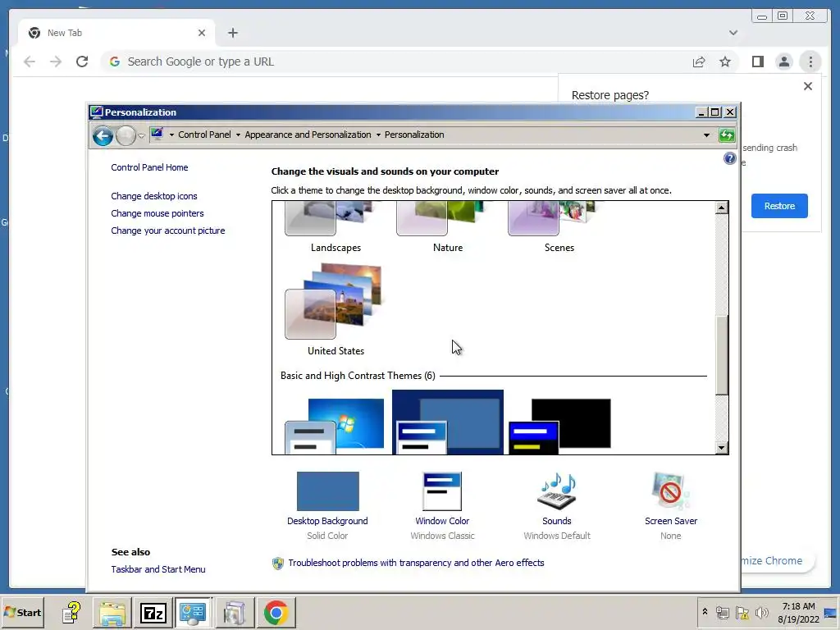Open Change mouse pointers link
The height and width of the screenshot is (630, 840).
click(157, 213)
